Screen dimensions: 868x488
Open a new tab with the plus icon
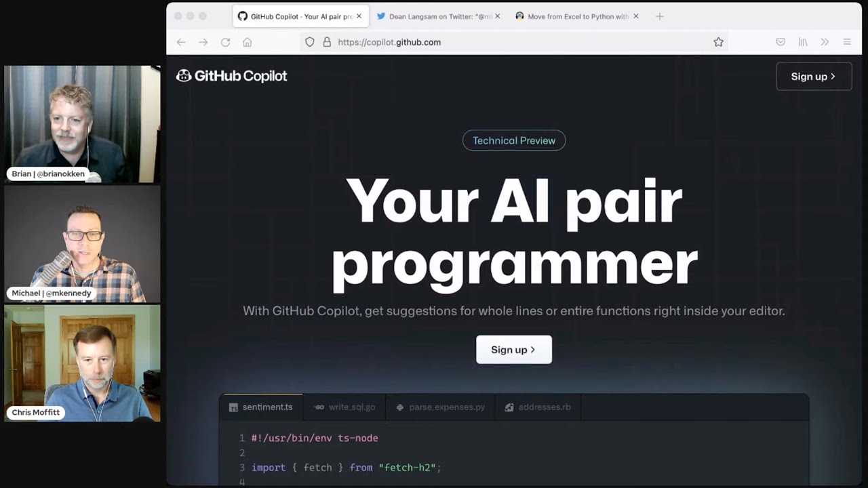pos(660,16)
